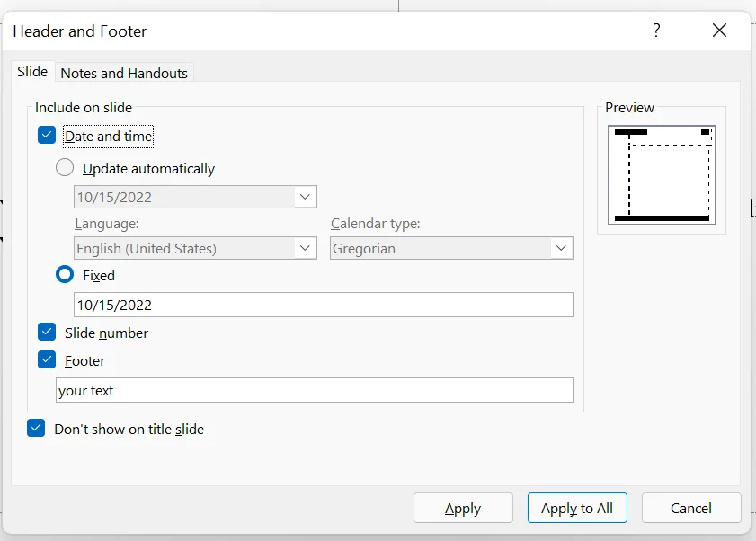Click the Don't show on title slide label

pos(129,430)
